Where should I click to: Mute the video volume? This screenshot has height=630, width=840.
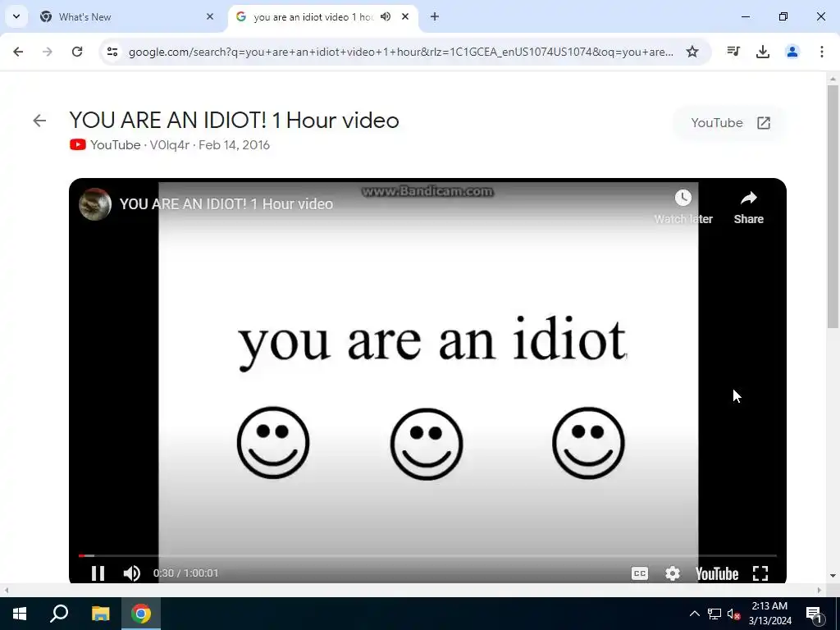[x=132, y=573]
